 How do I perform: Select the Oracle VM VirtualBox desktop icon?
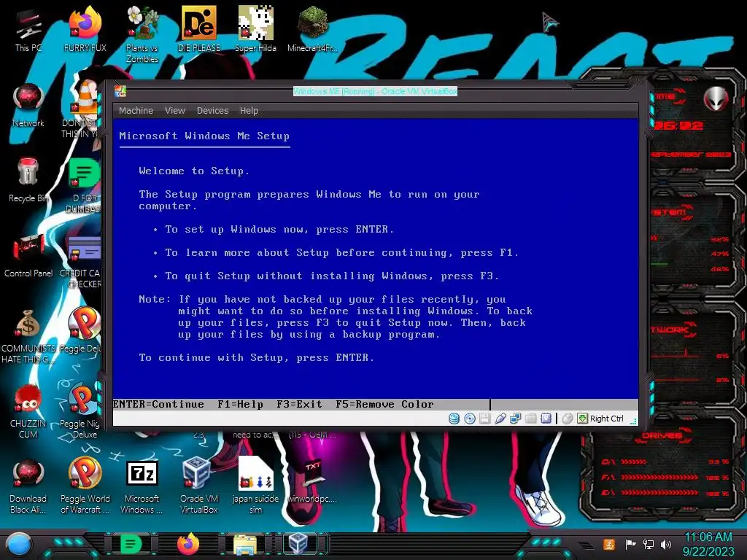point(198,486)
